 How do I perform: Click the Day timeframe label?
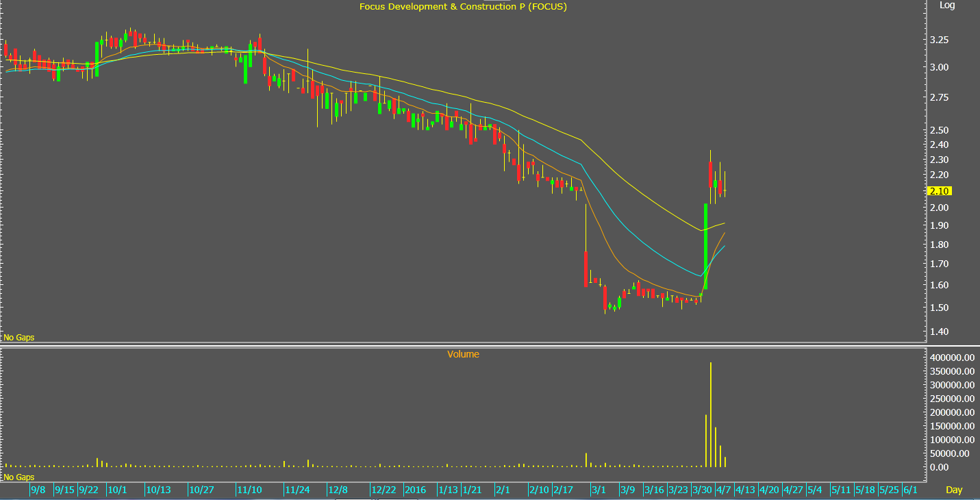[954, 490]
